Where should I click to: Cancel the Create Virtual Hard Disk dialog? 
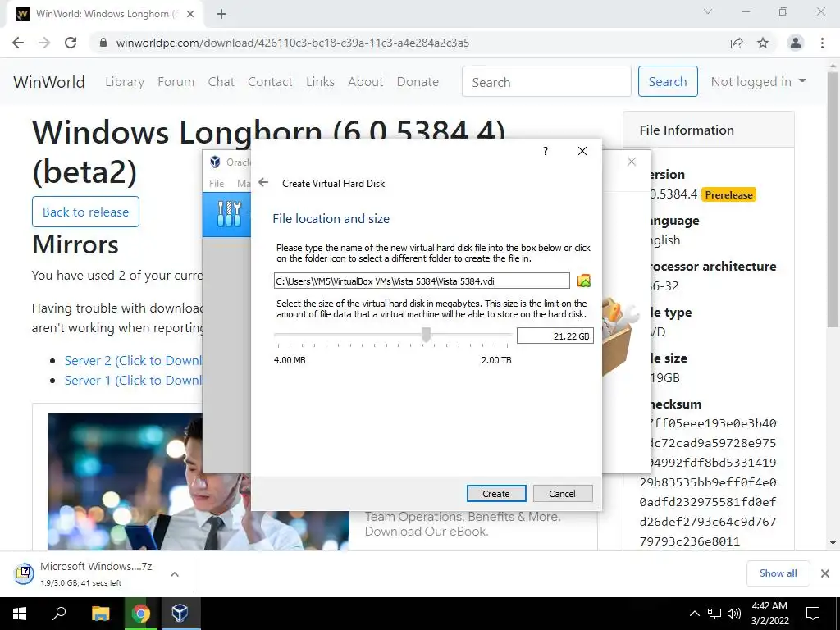562,493
